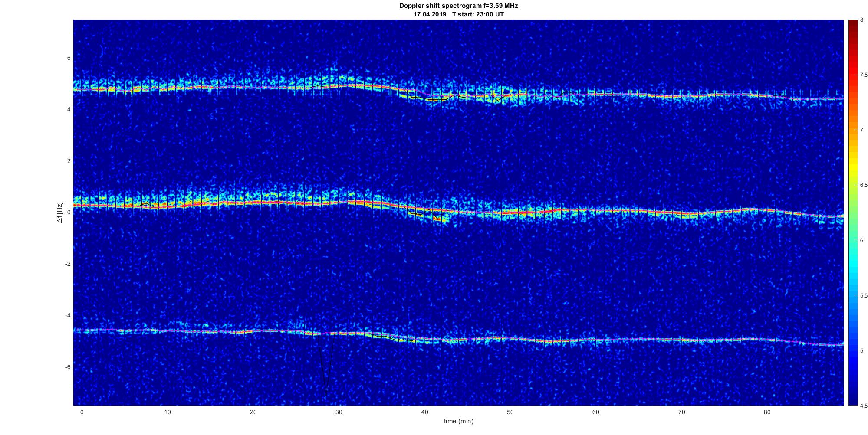Click the green middle of the colorbar
The image size is (868, 435).
852,213
